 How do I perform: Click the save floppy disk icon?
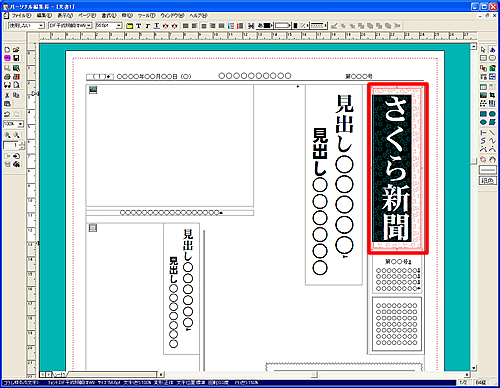pyautogui.click(x=16, y=58)
